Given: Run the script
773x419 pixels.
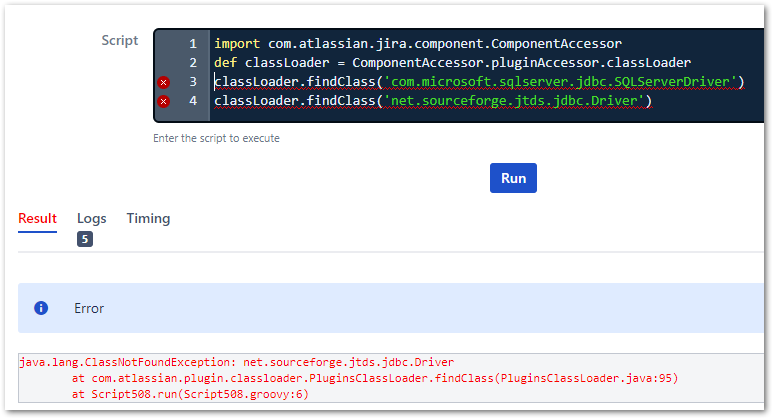Looking at the screenshot, I should coord(513,178).
